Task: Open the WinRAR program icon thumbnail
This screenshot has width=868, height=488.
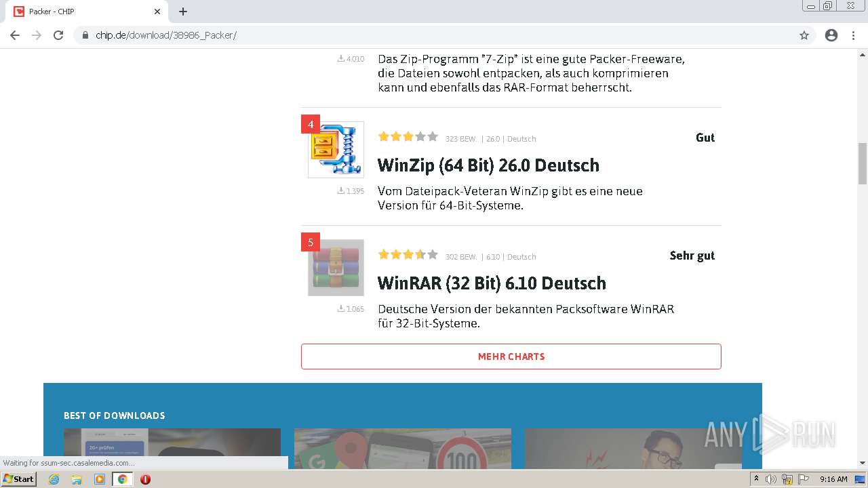Action: coord(336,268)
